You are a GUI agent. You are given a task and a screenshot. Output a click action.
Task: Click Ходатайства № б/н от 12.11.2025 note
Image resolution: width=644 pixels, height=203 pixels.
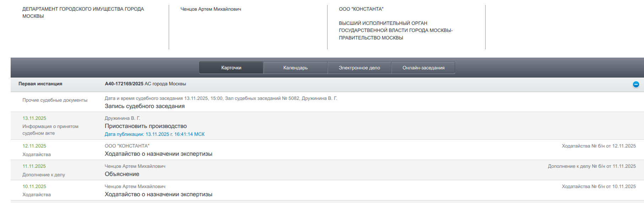(599, 146)
